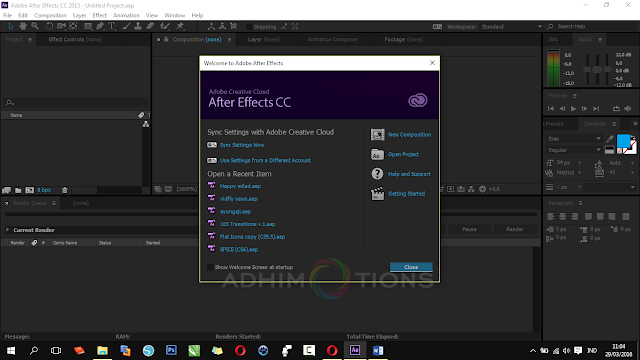Click the Interpret Footage icon in Project panel
This screenshot has width=640, height=360.
[x=6, y=190]
